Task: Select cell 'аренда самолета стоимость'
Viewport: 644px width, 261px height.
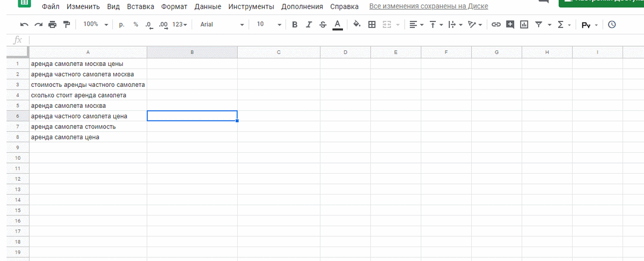Action: 87,126
